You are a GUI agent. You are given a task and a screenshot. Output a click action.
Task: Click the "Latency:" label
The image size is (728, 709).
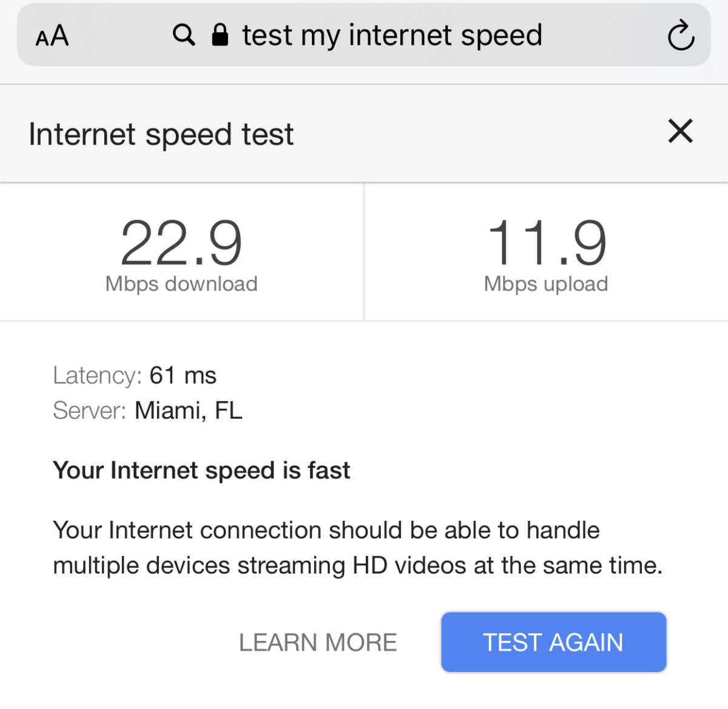coord(97,376)
